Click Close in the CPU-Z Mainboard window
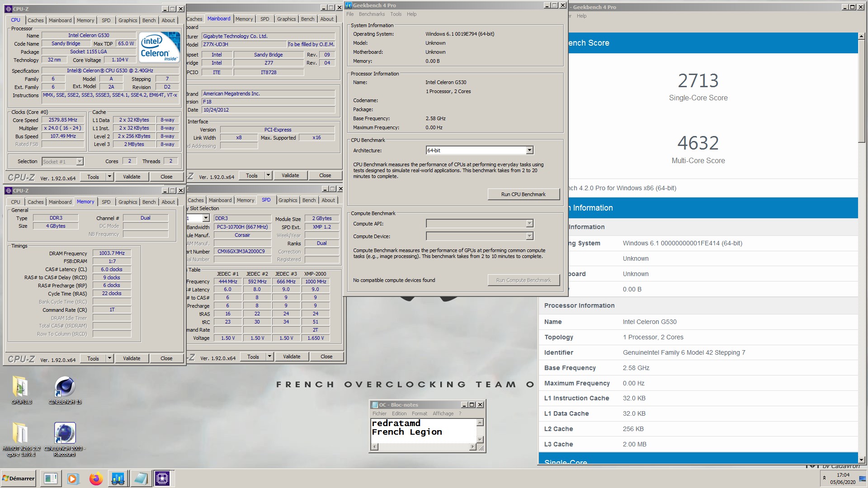Viewport: 868px width, 488px height. (x=325, y=175)
